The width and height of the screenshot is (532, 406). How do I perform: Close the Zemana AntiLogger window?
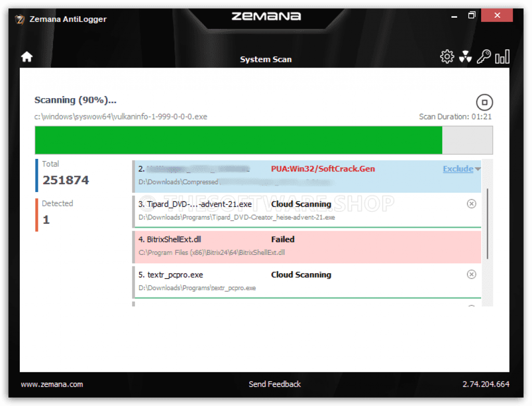tap(497, 15)
